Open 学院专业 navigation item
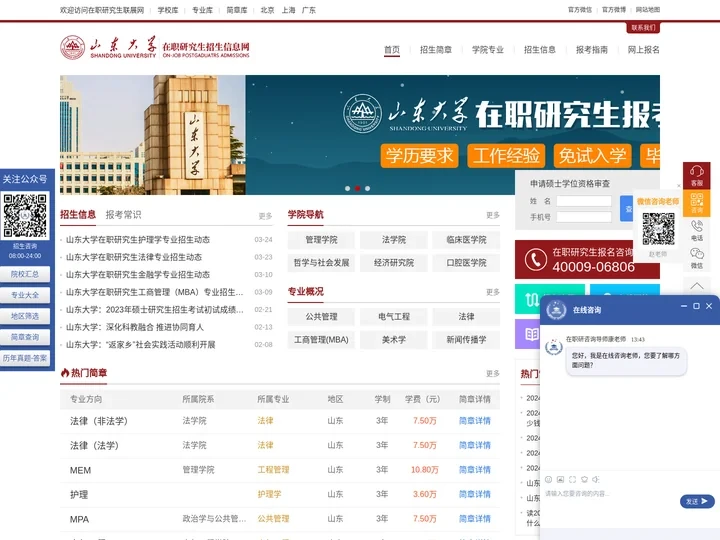The height and width of the screenshot is (540, 720). tap(488, 50)
